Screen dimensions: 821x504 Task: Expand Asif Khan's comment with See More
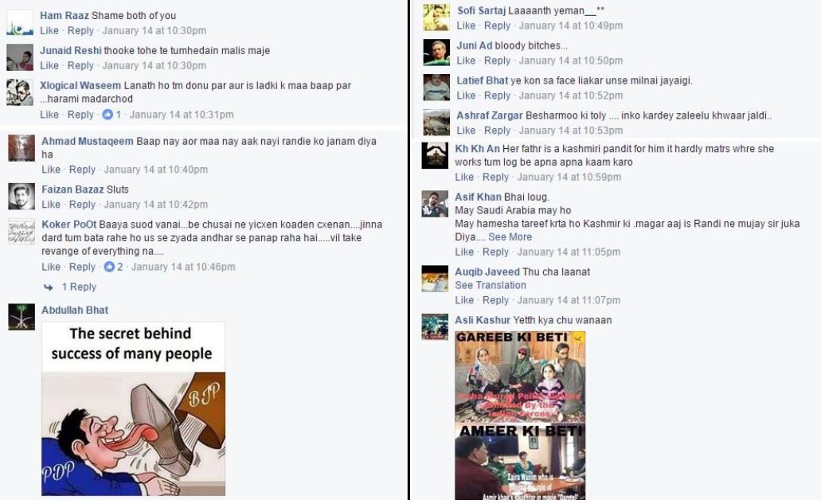pos(510,236)
